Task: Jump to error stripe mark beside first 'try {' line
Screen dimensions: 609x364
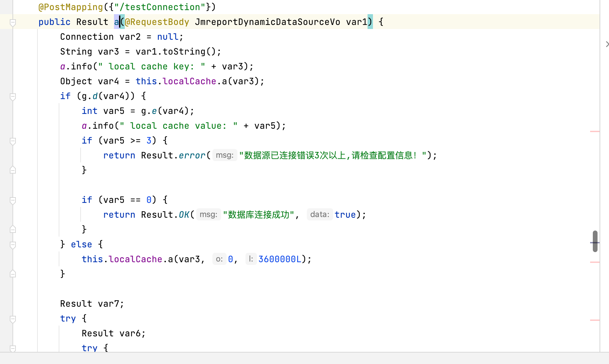Action: (x=595, y=320)
